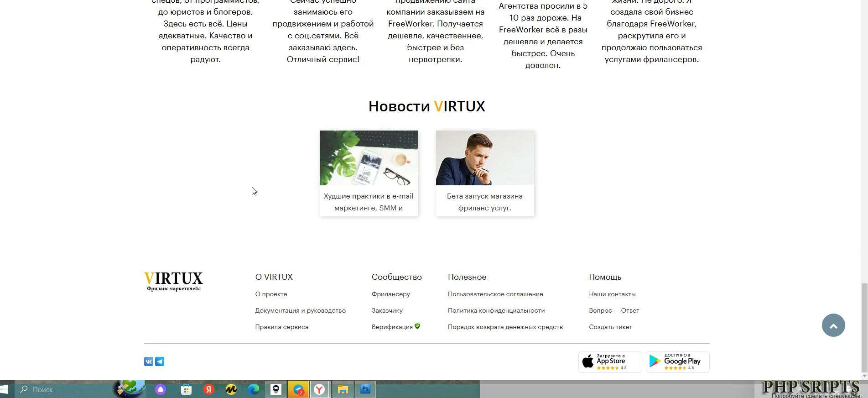This screenshot has height=398, width=868.
Task: Click the testimonial ending 'Очень доволен.'
Action: 543,36
